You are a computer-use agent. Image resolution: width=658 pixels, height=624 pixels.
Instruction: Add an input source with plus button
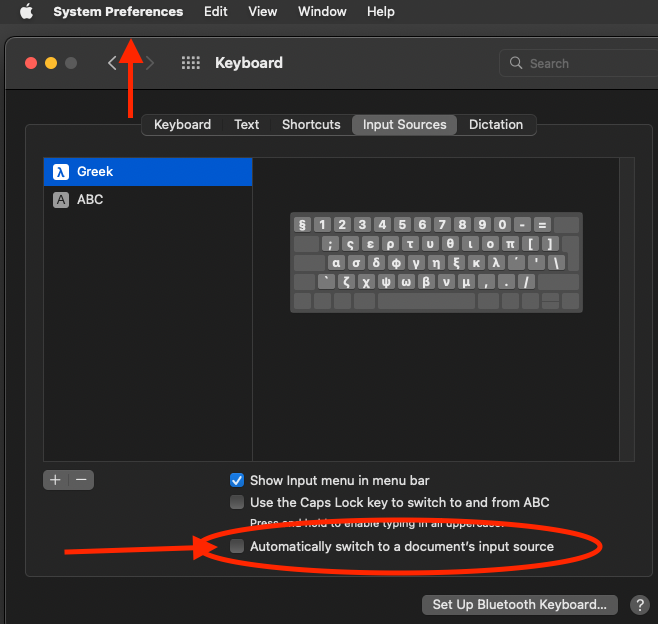[x=55, y=480]
